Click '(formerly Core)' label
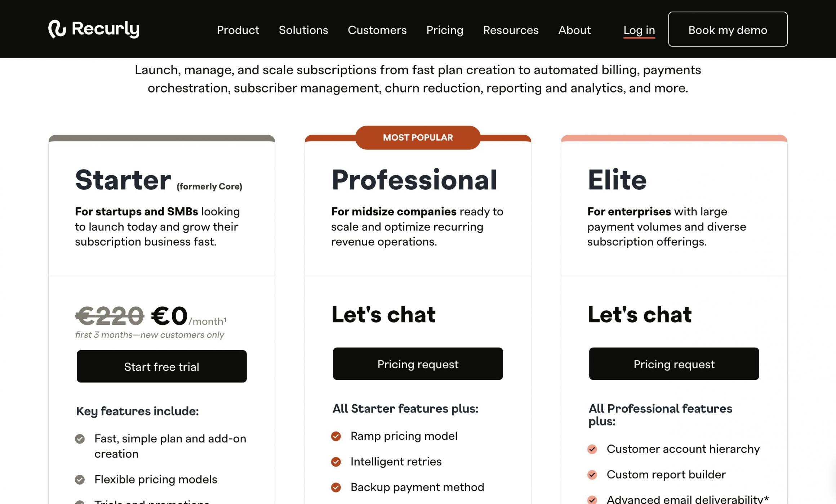This screenshot has width=836, height=504. click(x=209, y=186)
